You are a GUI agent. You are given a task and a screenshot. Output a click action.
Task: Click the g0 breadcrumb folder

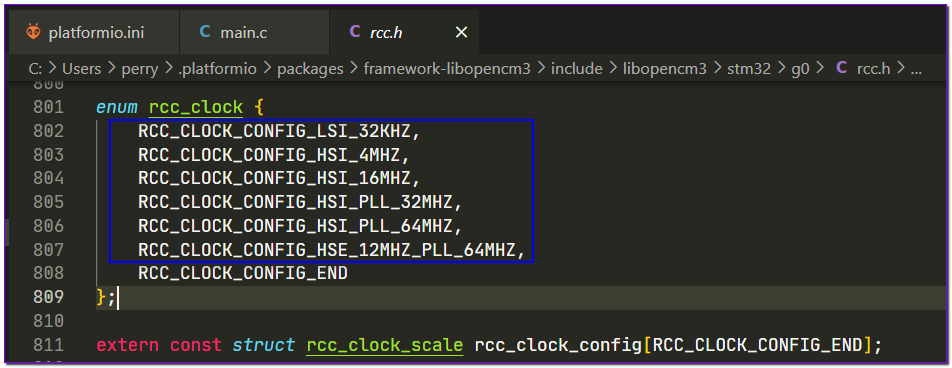coord(800,69)
